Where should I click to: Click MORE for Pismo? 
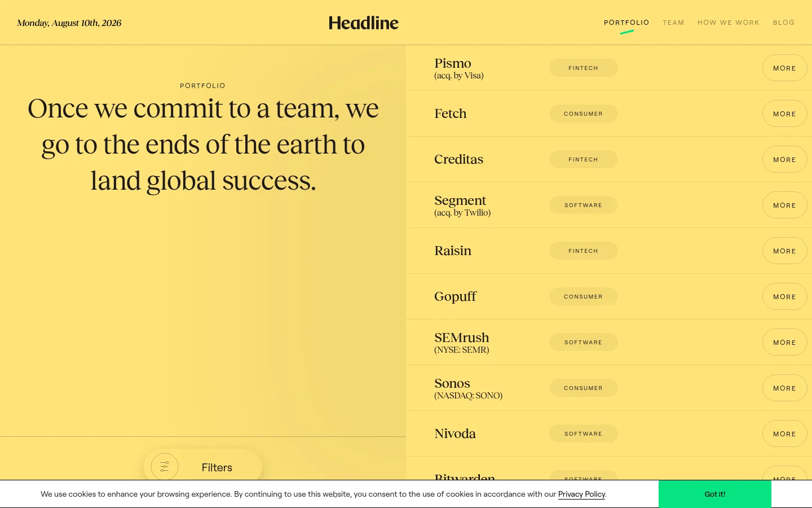(x=785, y=68)
